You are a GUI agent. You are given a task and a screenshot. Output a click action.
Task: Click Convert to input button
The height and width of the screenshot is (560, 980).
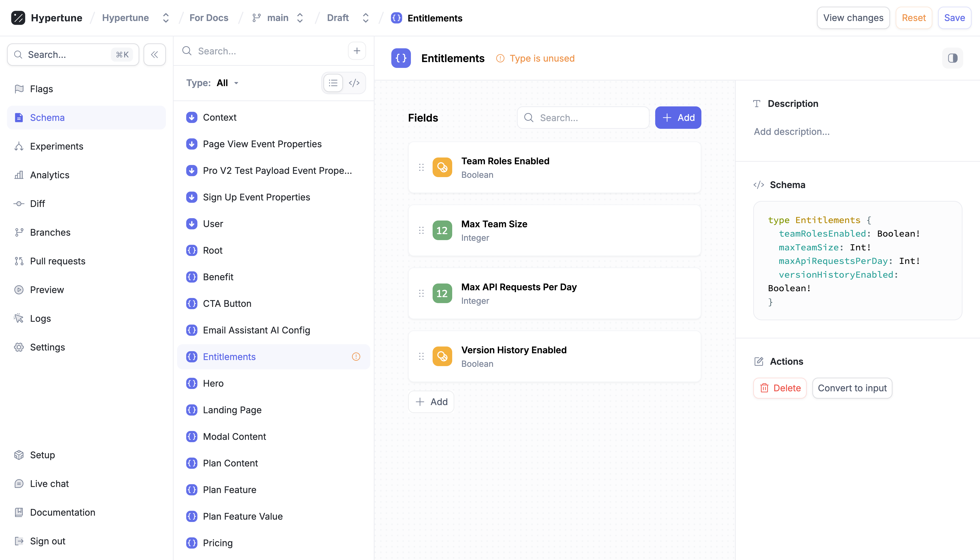pyautogui.click(x=852, y=388)
